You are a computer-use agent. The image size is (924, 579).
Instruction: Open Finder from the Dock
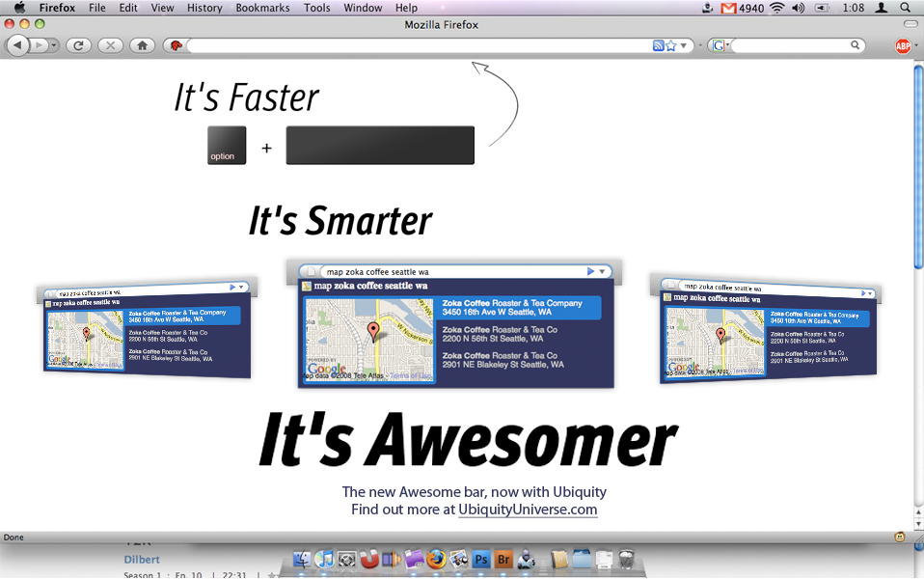coord(302,559)
